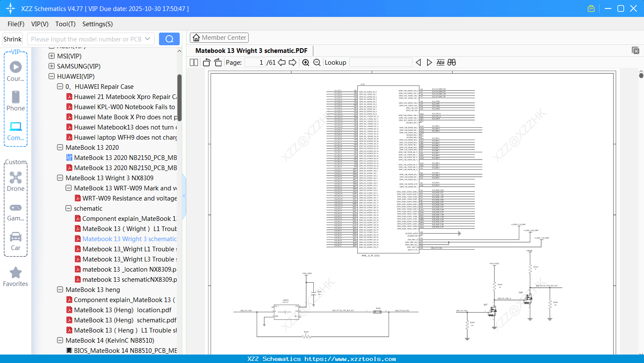Screen dimensions: 644x363
Task: Open the model number dropdown arrow
Action: (x=148, y=39)
